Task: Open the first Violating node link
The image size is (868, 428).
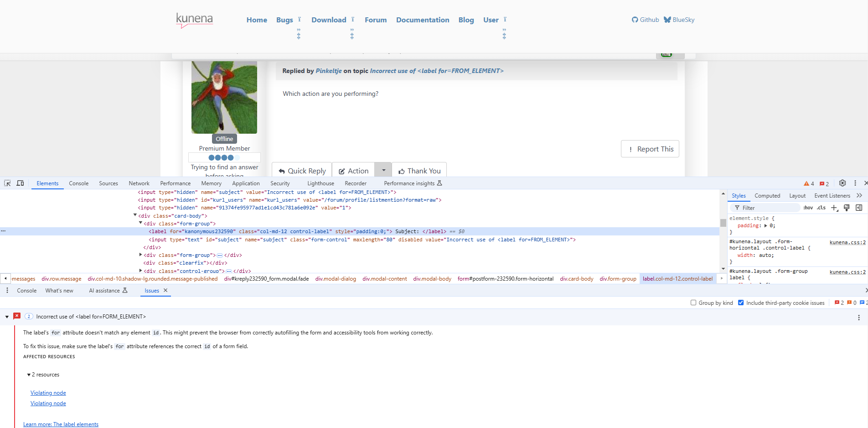Action: click(48, 393)
